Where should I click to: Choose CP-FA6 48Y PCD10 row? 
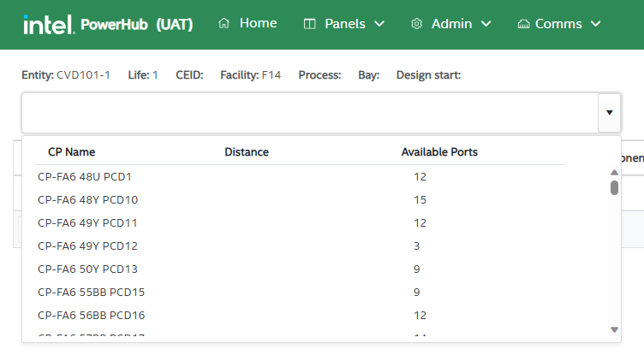click(x=87, y=200)
